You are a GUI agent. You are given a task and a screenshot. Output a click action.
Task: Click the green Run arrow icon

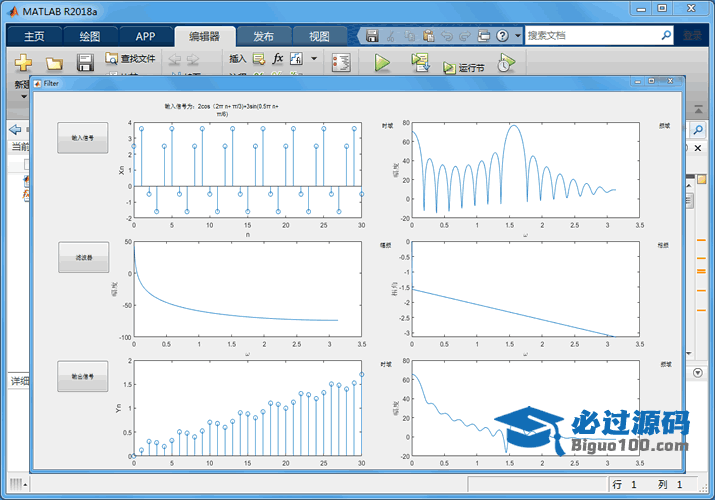(382, 63)
